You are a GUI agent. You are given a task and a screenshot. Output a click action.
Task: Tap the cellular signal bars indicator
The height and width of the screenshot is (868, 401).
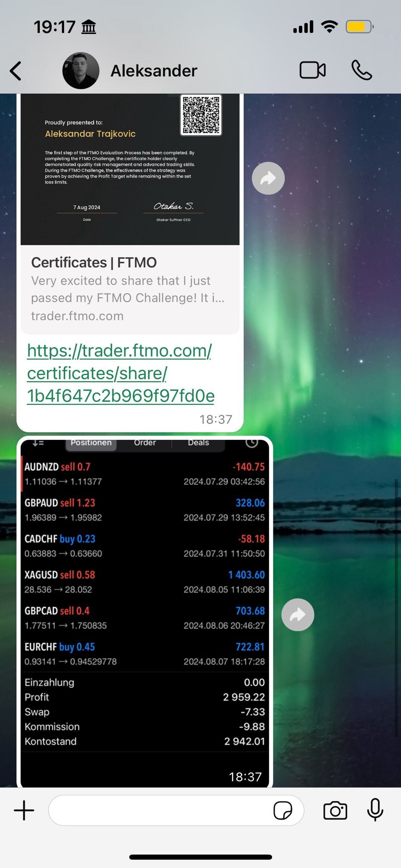point(303,27)
